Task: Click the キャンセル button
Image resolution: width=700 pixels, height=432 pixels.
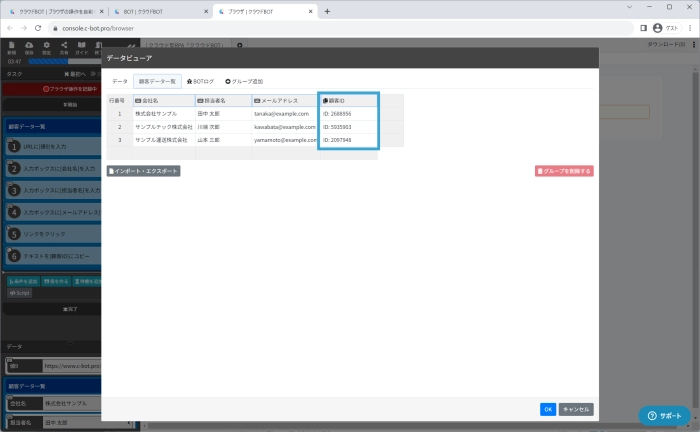Action: (x=576, y=409)
